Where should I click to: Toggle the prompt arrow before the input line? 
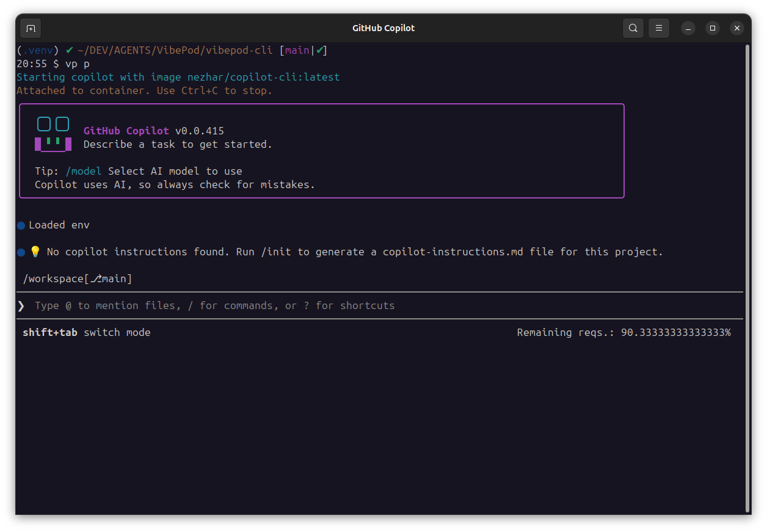click(x=20, y=305)
